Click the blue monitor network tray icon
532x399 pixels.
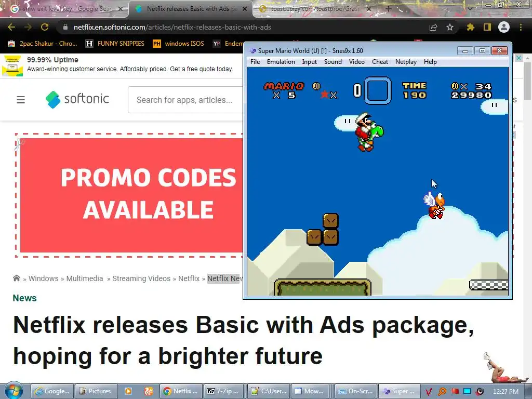click(467, 392)
